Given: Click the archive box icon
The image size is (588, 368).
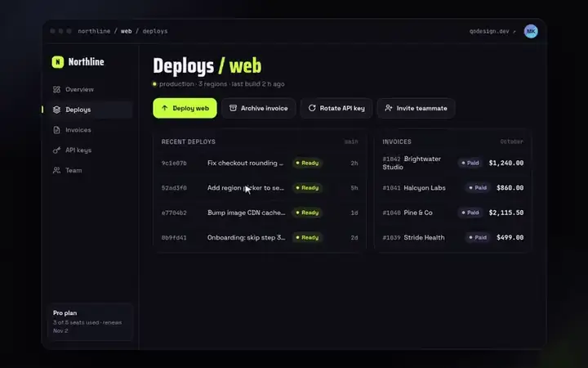Looking at the screenshot, I should [233, 108].
